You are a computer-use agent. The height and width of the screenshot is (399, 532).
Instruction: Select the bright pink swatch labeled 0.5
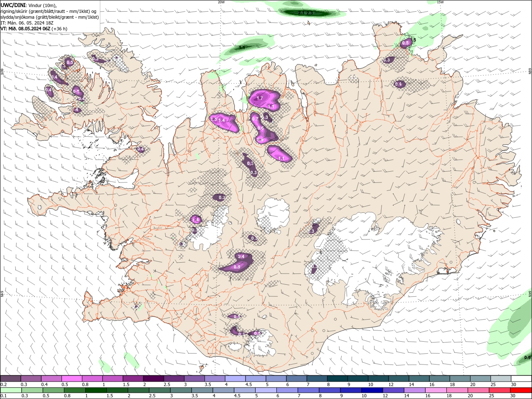71,379
